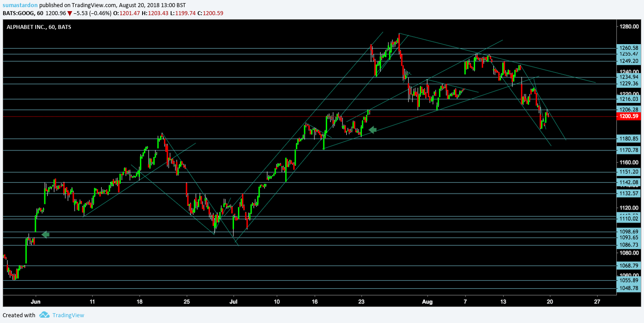Click the 1068.79 price level label
Image resolution: width=644 pixels, height=323 pixels.
[629, 266]
